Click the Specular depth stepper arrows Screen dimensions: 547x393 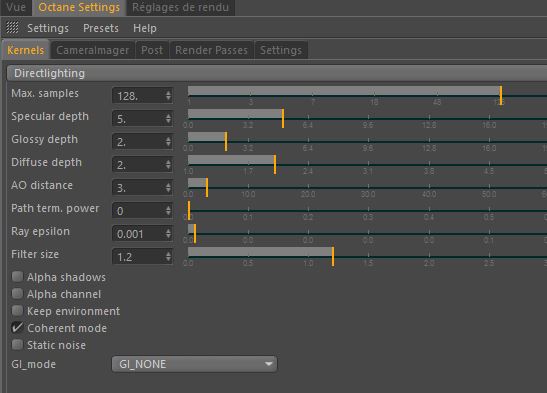pos(168,119)
